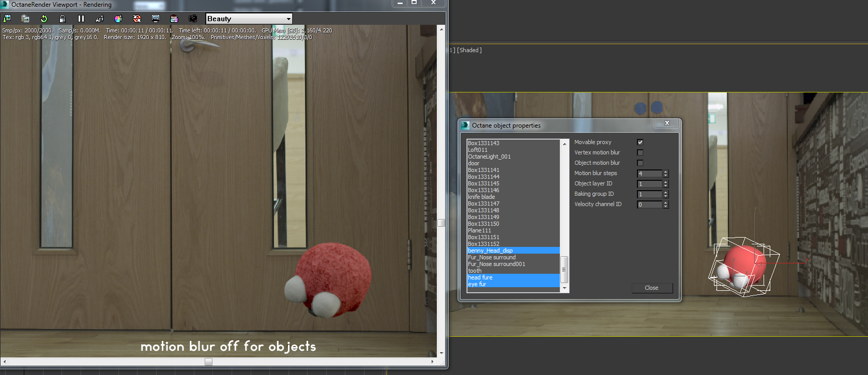Image resolution: width=868 pixels, height=375 pixels.
Task: Select Box1331147 in the object list
Action: (x=513, y=204)
